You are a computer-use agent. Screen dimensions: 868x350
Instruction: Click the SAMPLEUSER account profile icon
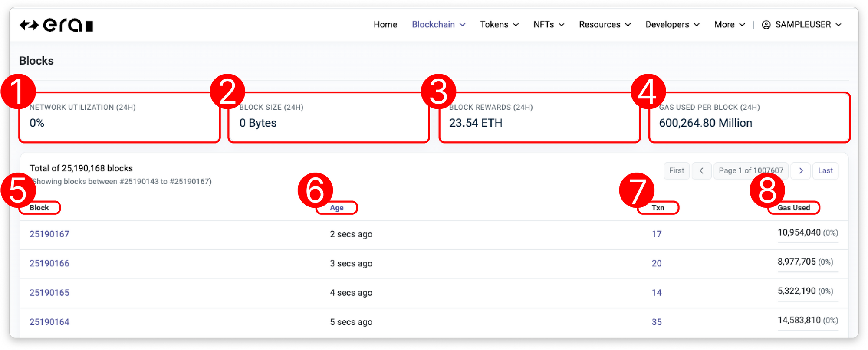tap(766, 25)
